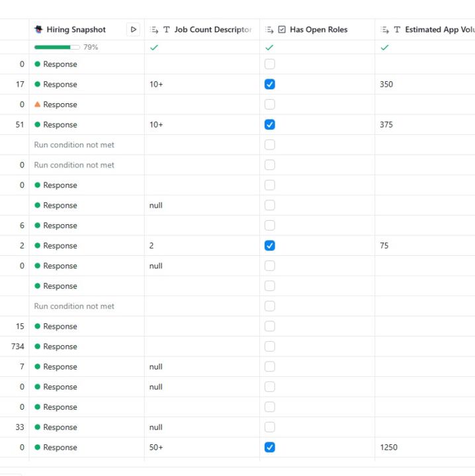The image size is (475, 476).
Task: Click the green checkmark under Job Count Descriptor
Action: click(154, 48)
